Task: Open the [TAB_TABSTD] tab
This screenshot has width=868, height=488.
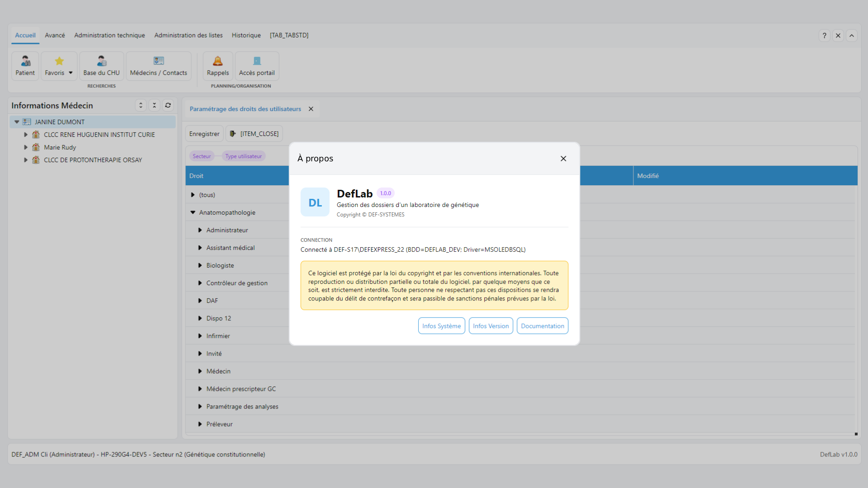Action: point(289,35)
